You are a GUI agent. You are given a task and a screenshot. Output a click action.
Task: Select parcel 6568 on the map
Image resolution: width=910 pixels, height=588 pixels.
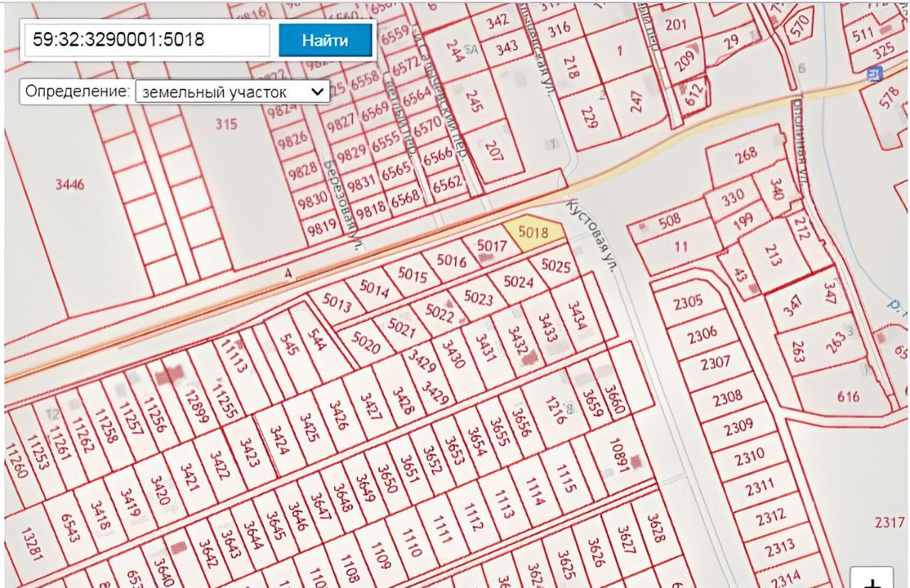[x=405, y=197]
